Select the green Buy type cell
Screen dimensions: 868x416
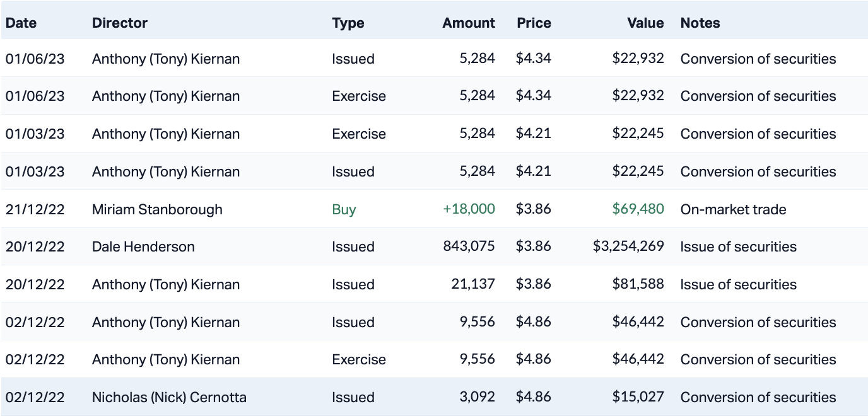point(344,209)
